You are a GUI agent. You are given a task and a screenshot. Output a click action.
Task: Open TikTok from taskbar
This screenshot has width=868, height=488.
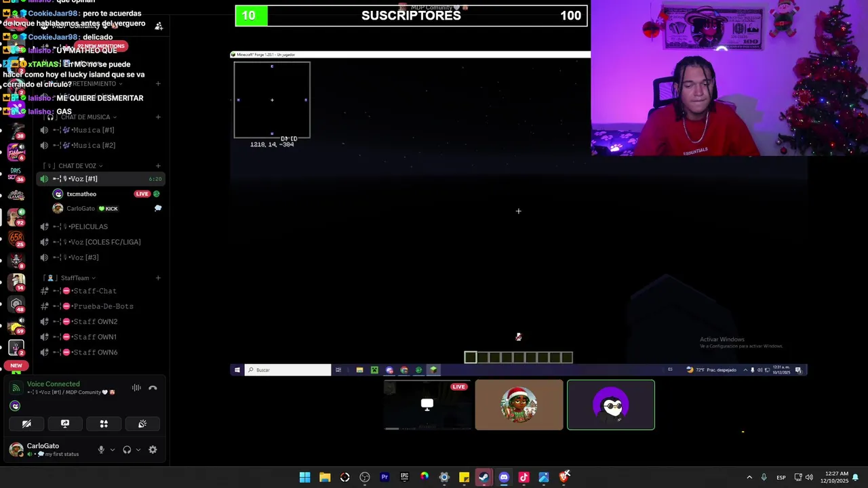point(524,477)
